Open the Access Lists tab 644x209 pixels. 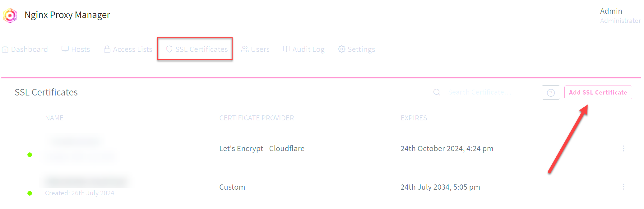click(128, 49)
